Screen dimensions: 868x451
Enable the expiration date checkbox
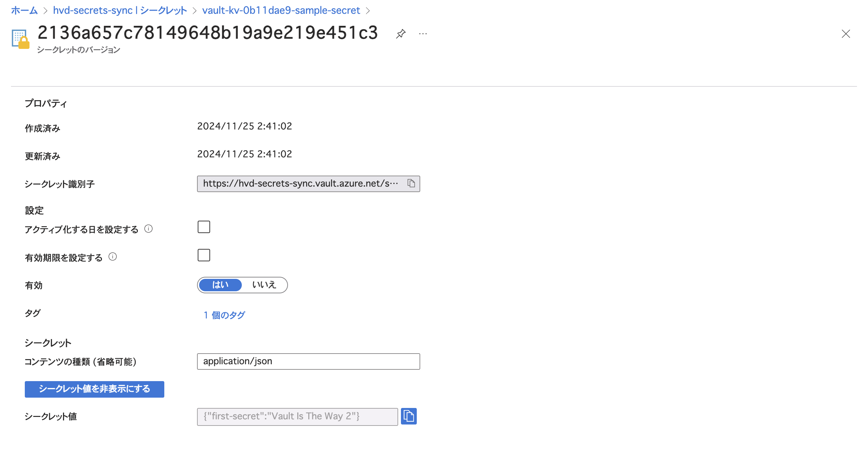[x=204, y=255]
